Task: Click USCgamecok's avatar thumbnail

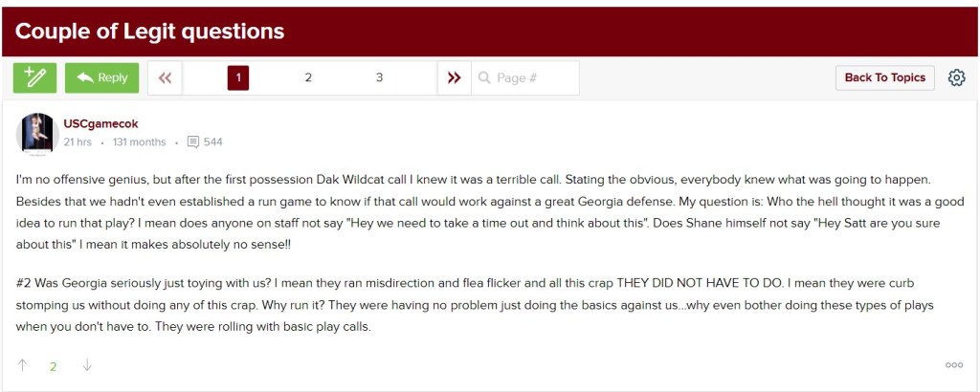Action: pos(37,133)
